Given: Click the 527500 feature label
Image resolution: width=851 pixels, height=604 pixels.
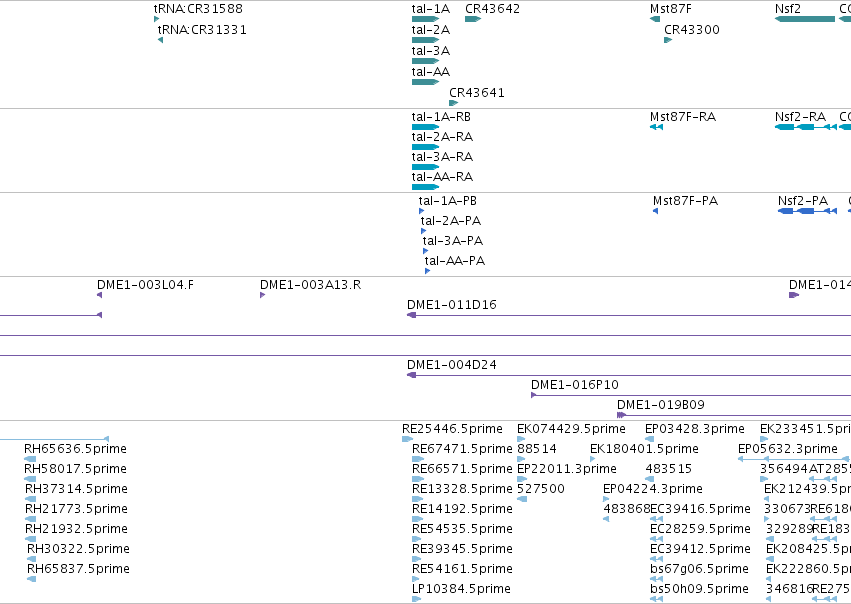Looking at the screenshot, I should (x=541, y=489).
